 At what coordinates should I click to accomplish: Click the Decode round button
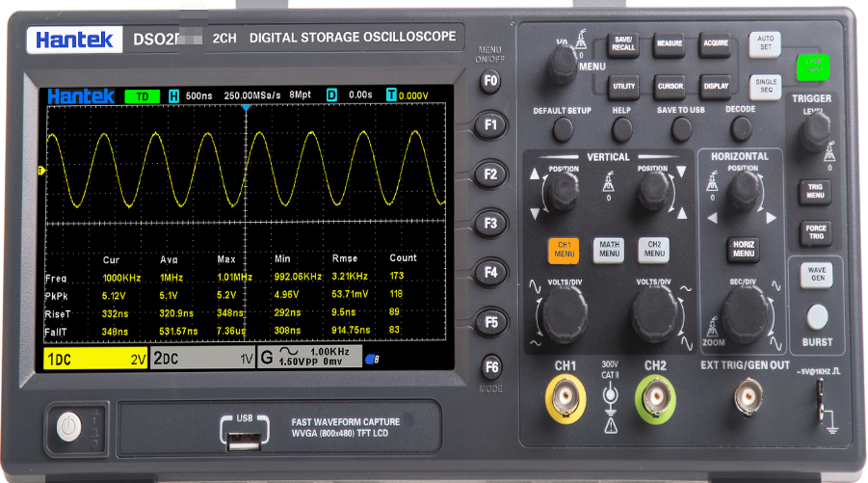click(x=740, y=129)
